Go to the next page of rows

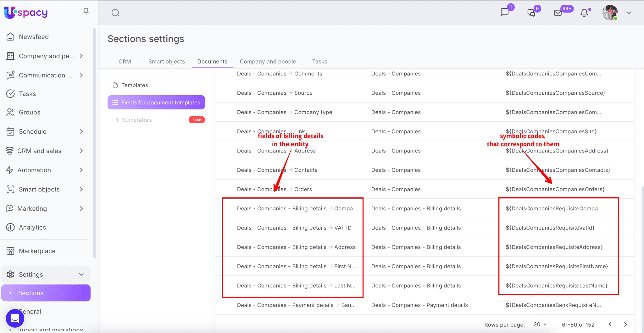[625, 325]
